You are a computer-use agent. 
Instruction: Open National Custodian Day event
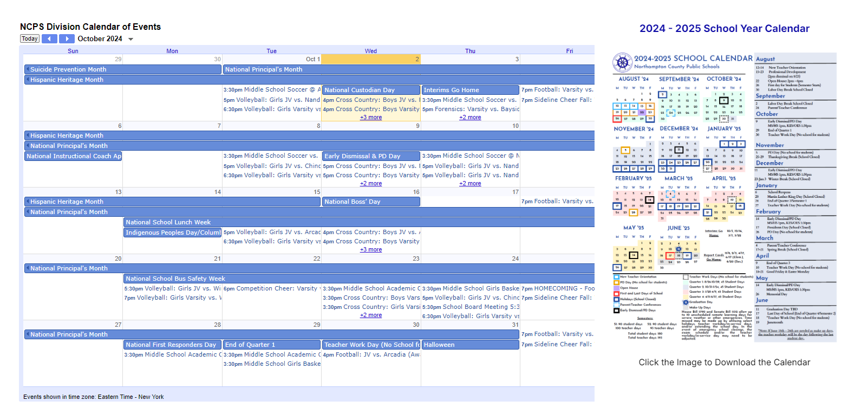tap(371, 90)
